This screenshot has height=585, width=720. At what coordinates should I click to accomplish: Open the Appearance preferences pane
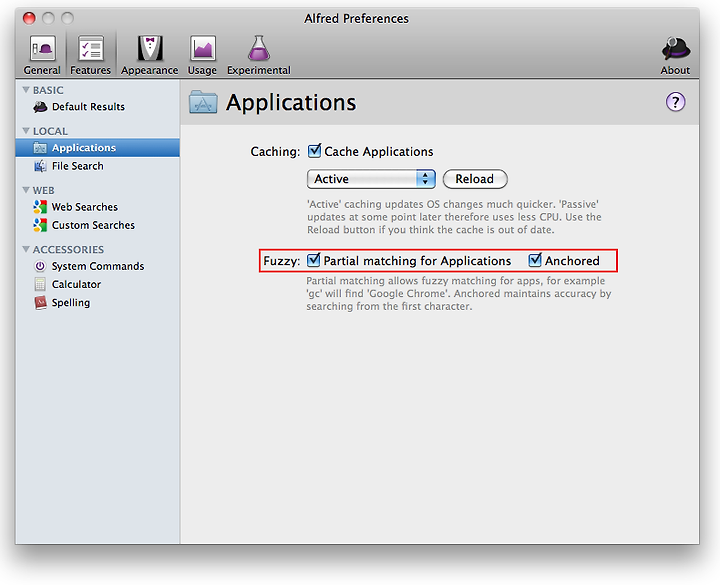150,55
